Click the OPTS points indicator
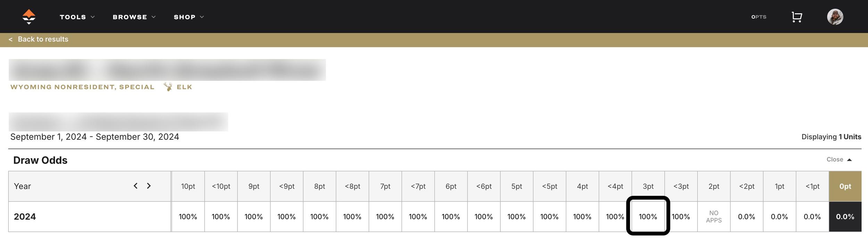The height and width of the screenshot is (238, 868). tap(759, 17)
